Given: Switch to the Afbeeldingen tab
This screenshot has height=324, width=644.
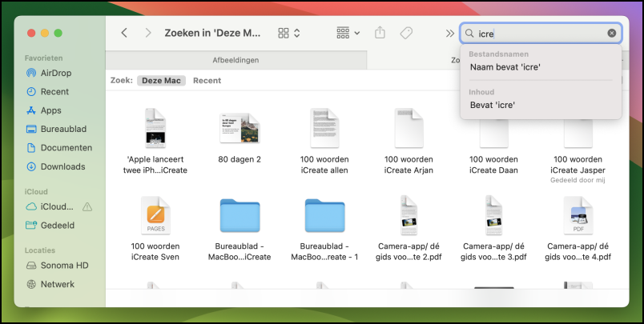Looking at the screenshot, I should click(235, 60).
